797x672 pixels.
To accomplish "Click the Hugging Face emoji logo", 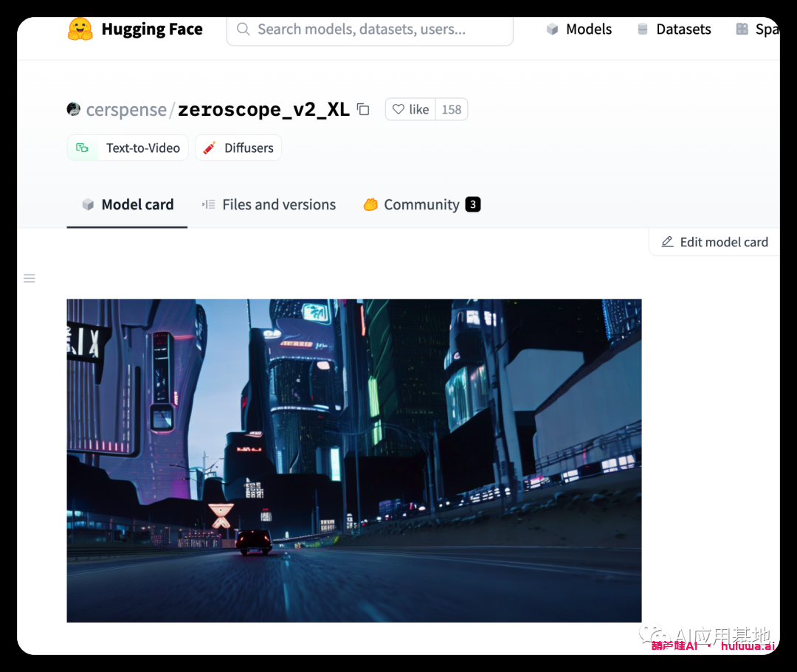I will [80, 29].
